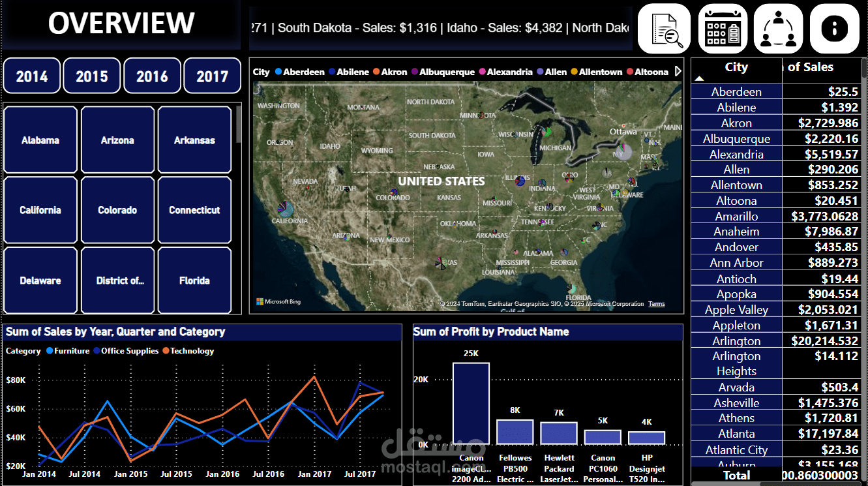Select the Arkansas state tile

194,140
